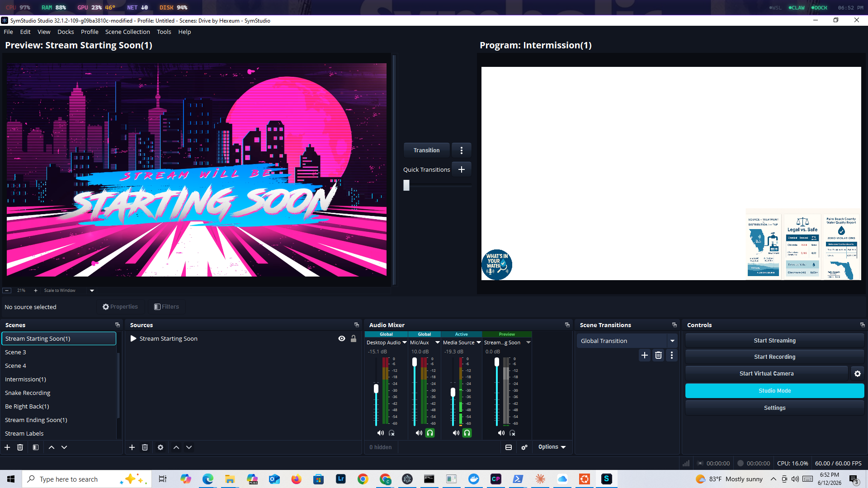The height and width of the screenshot is (488, 868).
Task: Disable monitoring headphones on Mic/Aux
Action: pos(430,433)
